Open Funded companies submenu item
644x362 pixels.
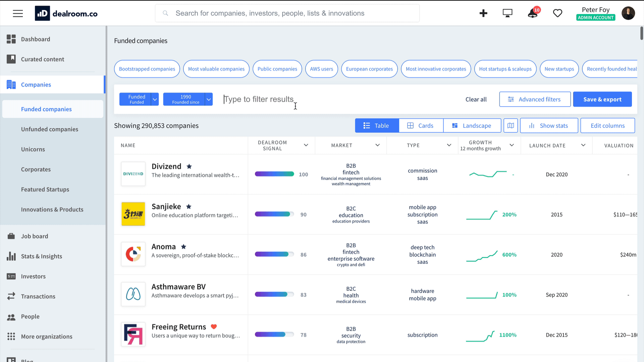point(53,109)
